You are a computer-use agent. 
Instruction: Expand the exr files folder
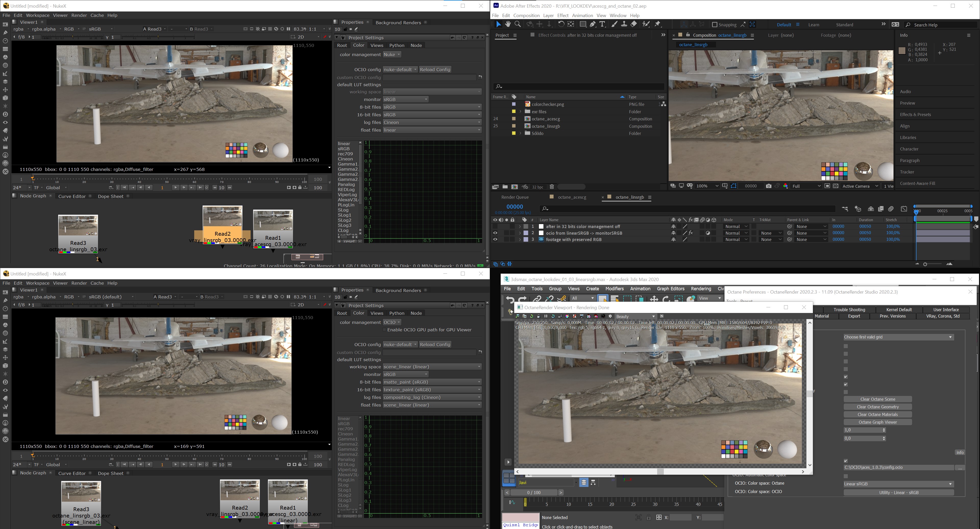click(x=520, y=112)
